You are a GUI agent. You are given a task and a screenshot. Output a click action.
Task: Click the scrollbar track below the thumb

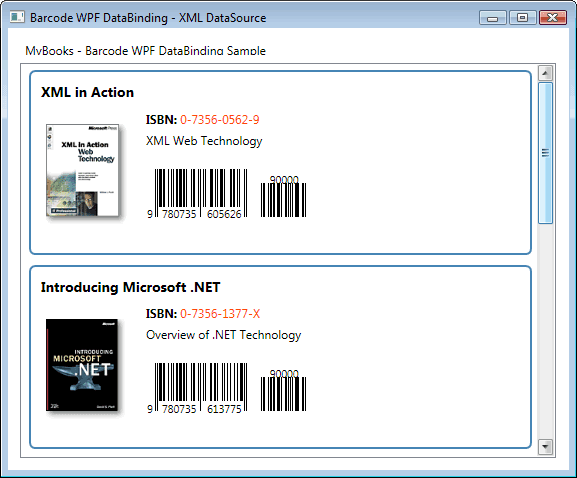point(545,331)
